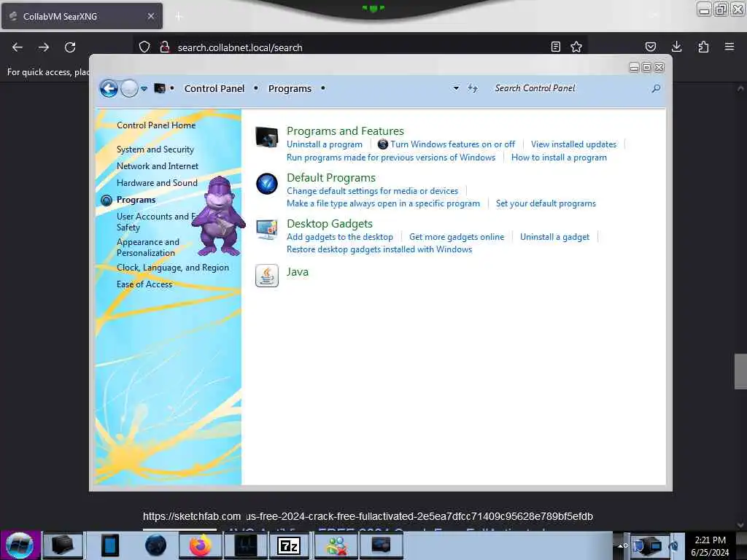Click Make a file type always open link

pos(383,203)
